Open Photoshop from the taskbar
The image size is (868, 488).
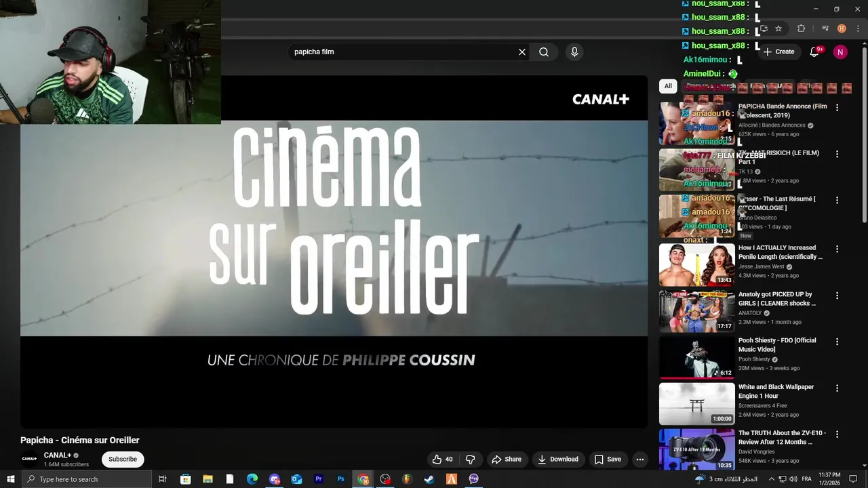pos(340,479)
